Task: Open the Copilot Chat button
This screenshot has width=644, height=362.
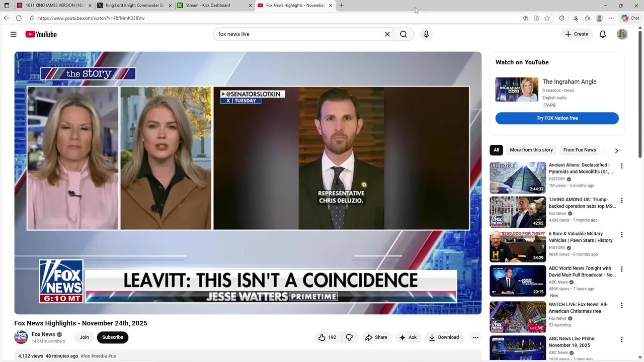Action: click(630, 18)
